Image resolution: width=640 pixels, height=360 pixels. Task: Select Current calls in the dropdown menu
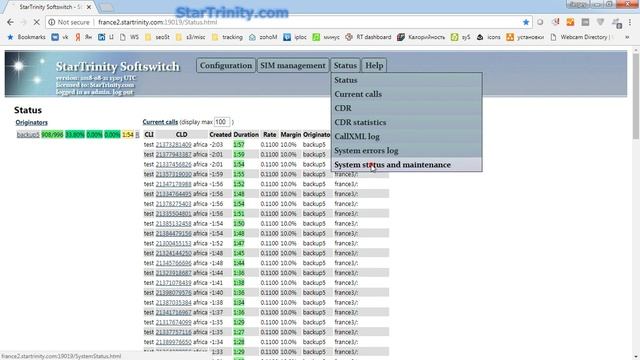pos(407,94)
